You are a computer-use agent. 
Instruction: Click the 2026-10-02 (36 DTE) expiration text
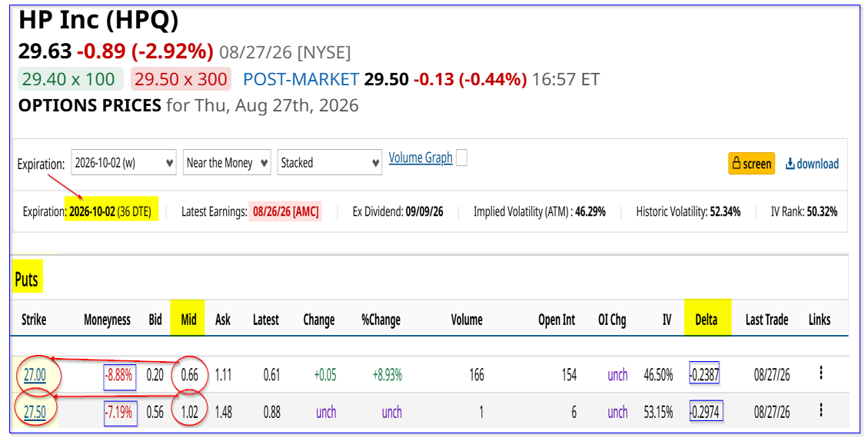point(110,211)
